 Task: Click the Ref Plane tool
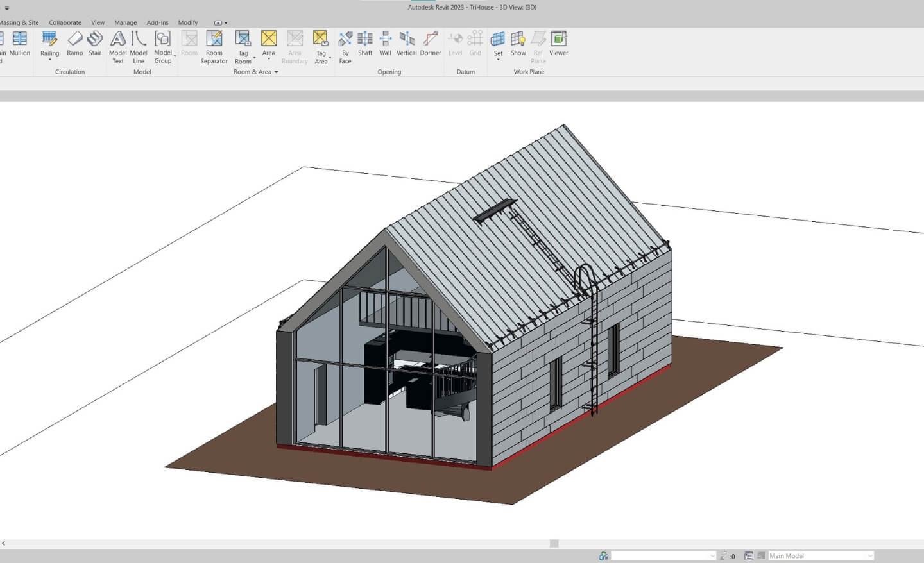(x=538, y=47)
